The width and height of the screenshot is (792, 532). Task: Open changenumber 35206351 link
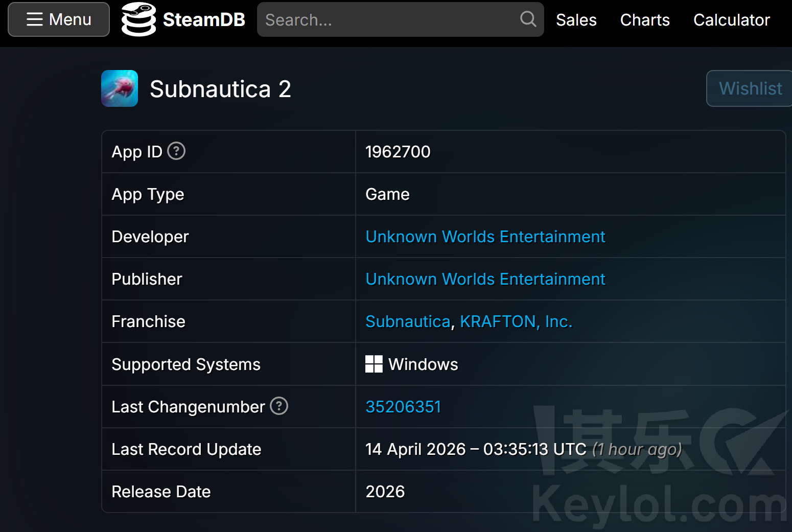[403, 407]
